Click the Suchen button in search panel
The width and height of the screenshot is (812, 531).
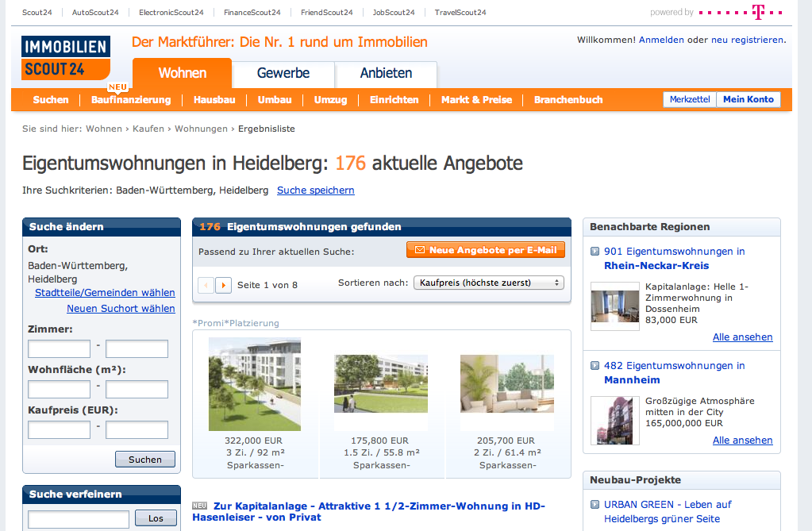tap(145, 460)
